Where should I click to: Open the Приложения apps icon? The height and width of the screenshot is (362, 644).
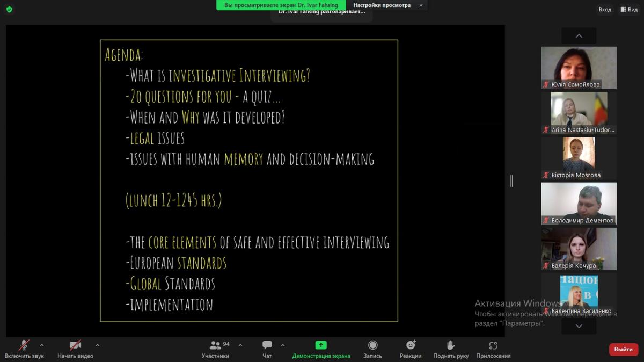(x=493, y=345)
